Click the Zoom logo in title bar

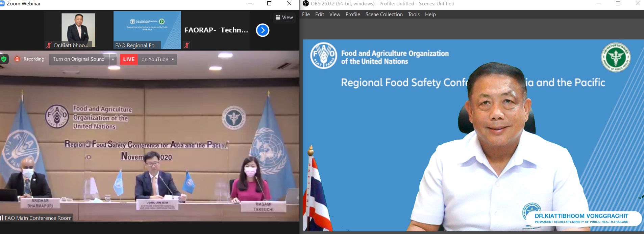pyautogui.click(x=2, y=4)
